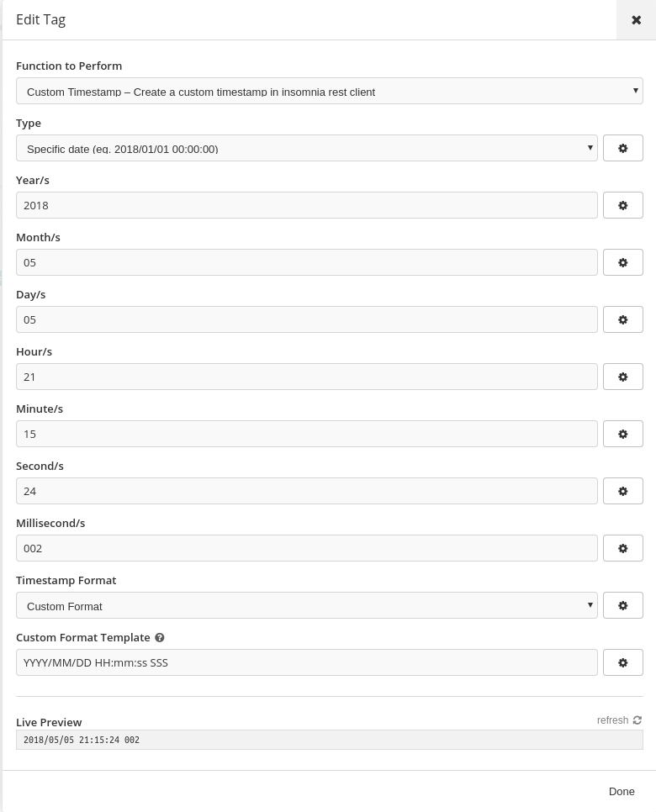The height and width of the screenshot is (812, 656).
Task: Click the gear icon beside Minute/s field
Action: [x=623, y=434]
